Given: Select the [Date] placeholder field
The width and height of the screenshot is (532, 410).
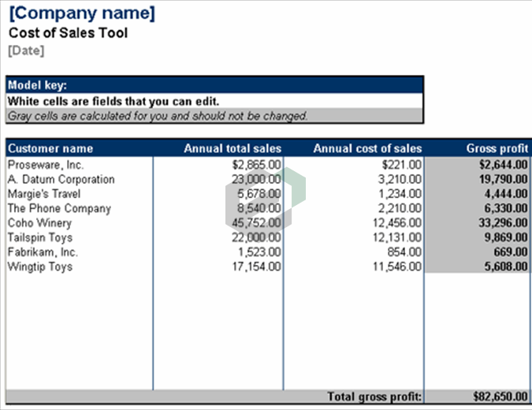Looking at the screenshot, I should pyautogui.click(x=26, y=50).
